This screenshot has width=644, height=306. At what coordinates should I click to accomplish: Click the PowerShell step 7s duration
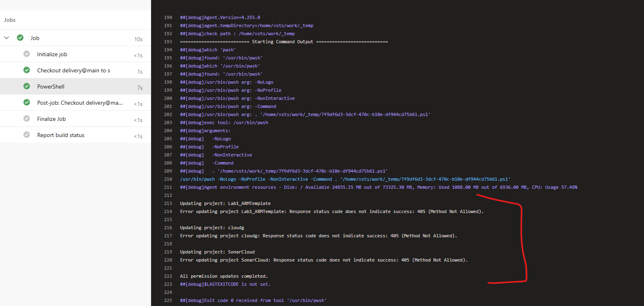click(140, 88)
